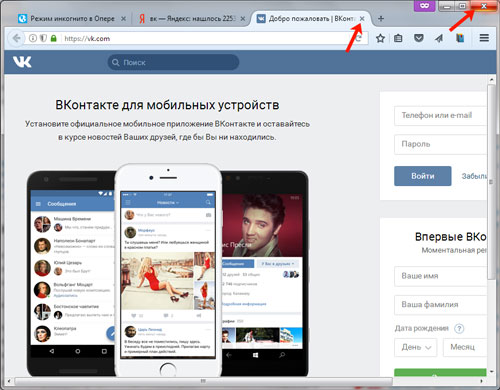Click the horizontal scrollbar left arrow
Image resolution: width=500 pixels, height=390 pixels.
[x=9, y=381]
